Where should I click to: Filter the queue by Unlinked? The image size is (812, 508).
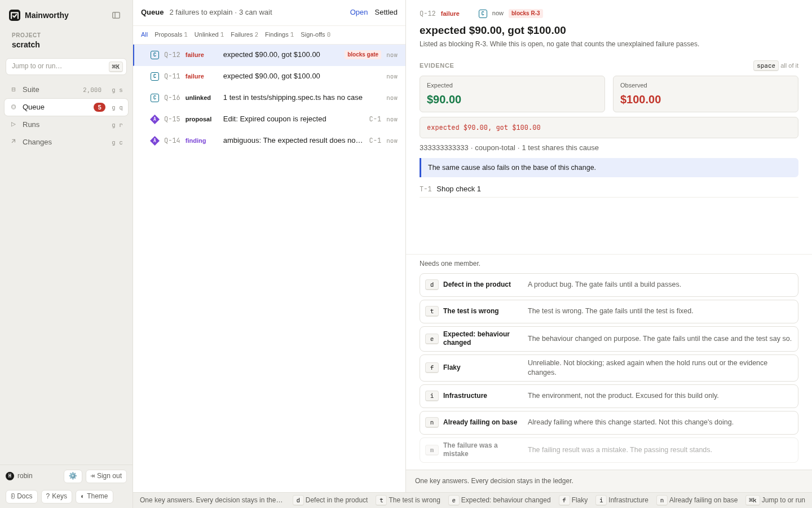pyautogui.click(x=209, y=35)
